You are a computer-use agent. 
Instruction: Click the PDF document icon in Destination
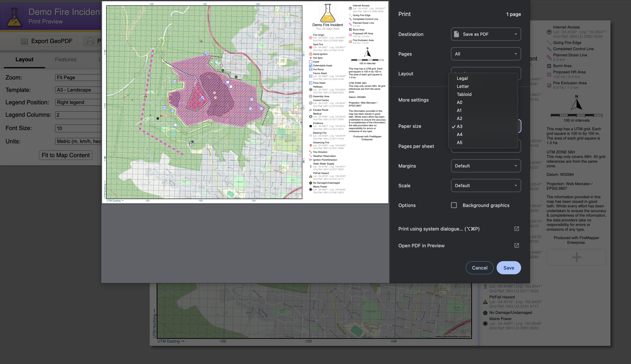(x=456, y=34)
